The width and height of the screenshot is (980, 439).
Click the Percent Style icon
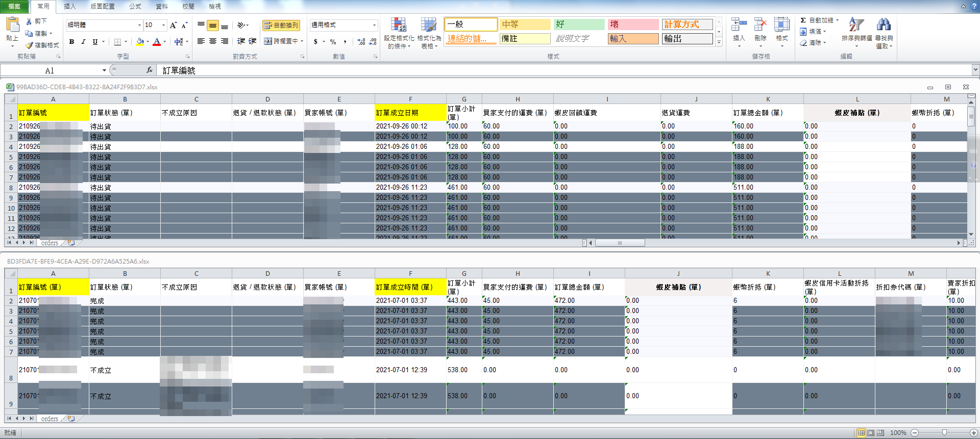click(x=333, y=41)
